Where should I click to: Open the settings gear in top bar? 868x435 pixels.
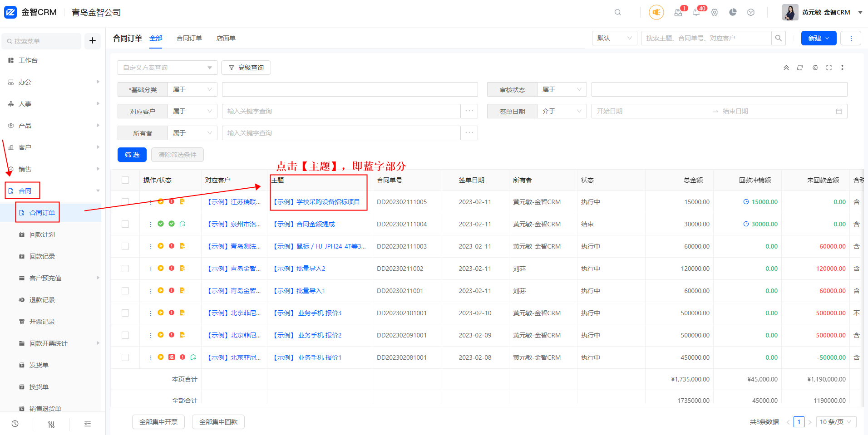[x=715, y=12]
